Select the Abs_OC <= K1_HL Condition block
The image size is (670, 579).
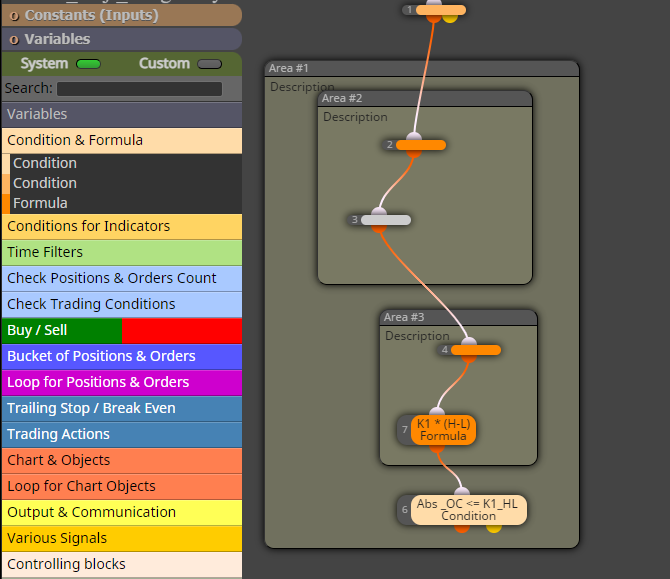[469, 510]
